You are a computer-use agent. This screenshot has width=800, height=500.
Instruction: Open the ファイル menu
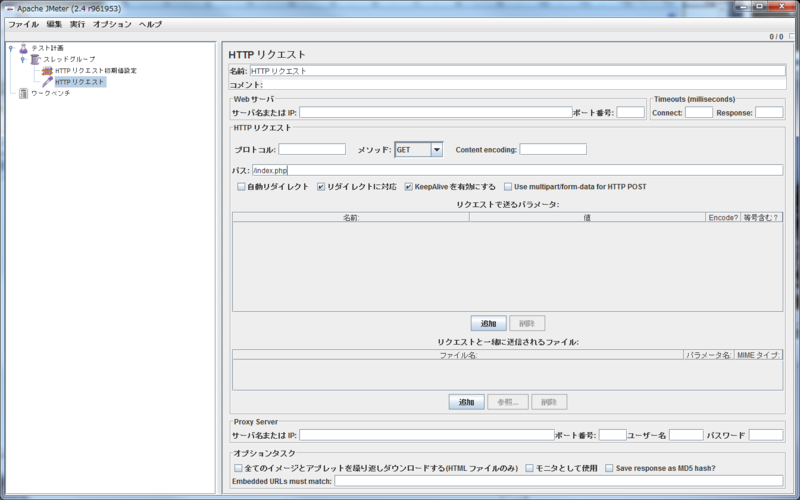point(23,24)
